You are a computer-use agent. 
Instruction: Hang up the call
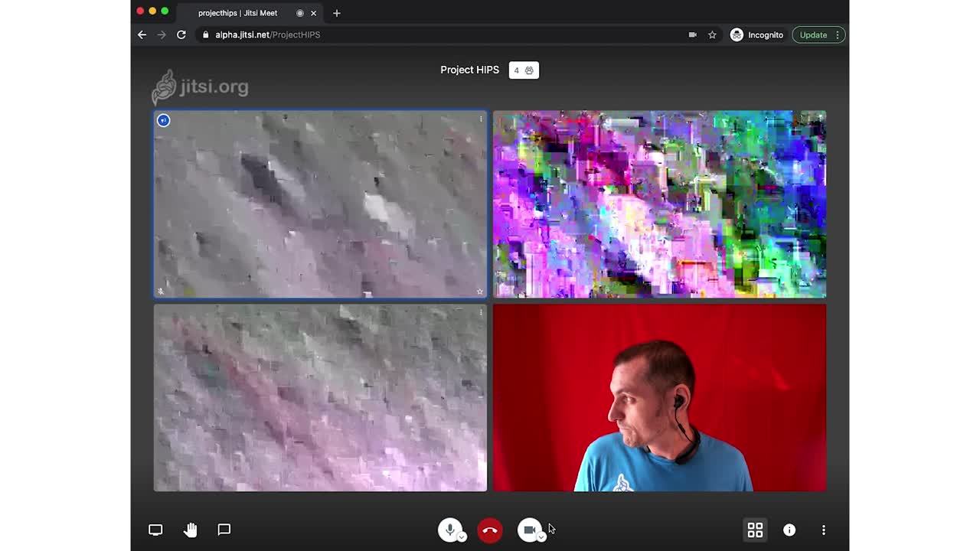point(490,530)
